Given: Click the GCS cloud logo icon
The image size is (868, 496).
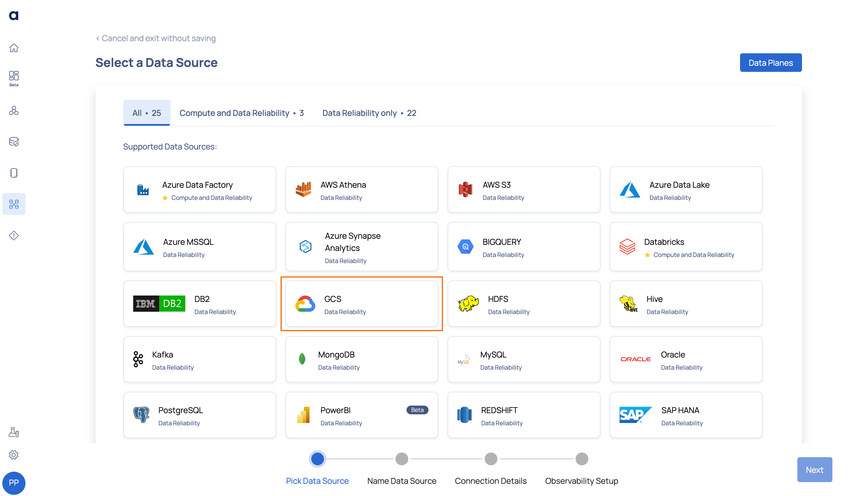Looking at the screenshot, I should click(x=305, y=304).
